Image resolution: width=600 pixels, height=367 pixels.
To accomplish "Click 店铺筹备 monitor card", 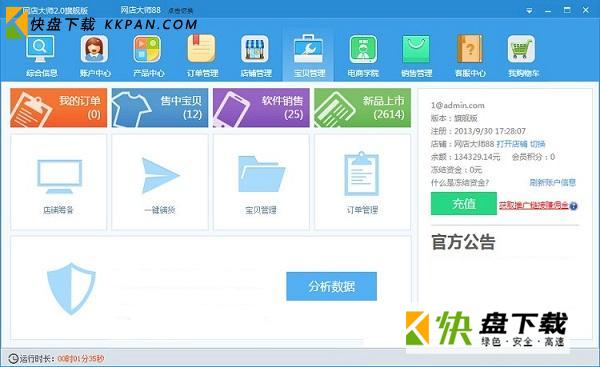I will coord(58,182).
